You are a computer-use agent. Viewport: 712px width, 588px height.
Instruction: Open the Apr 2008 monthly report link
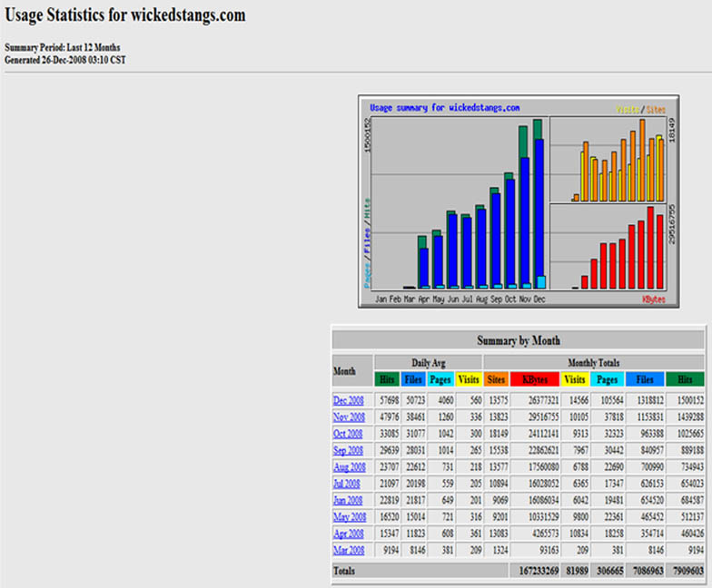point(349,534)
